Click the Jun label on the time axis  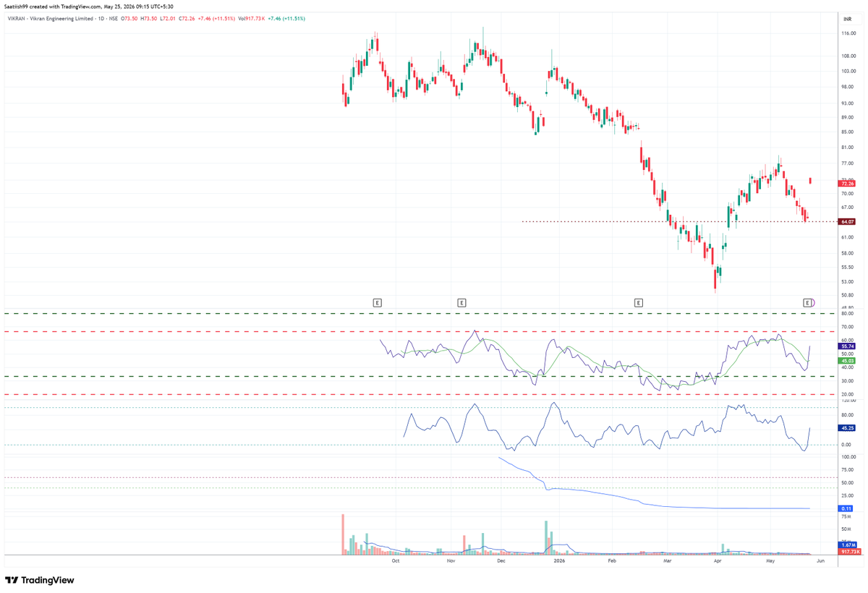pyautogui.click(x=820, y=560)
